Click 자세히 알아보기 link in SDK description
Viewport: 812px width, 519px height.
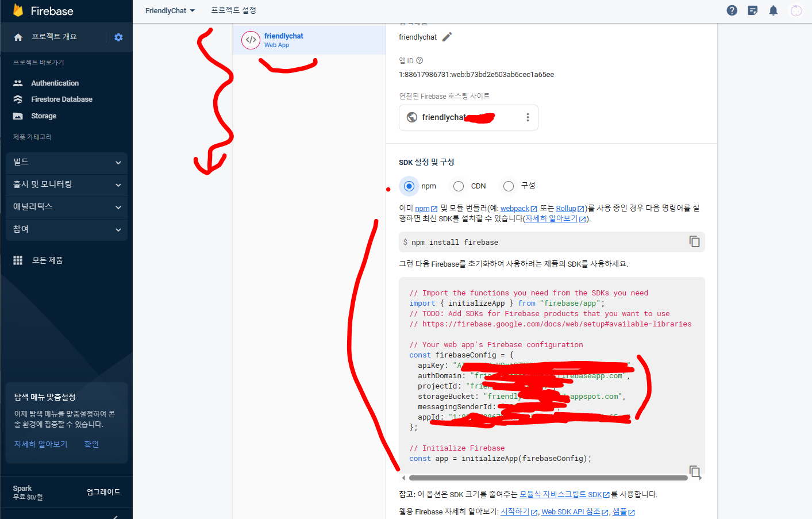point(555,218)
